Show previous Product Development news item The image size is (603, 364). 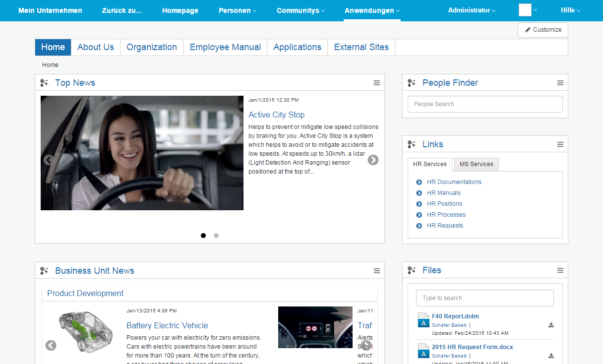tap(51, 345)
